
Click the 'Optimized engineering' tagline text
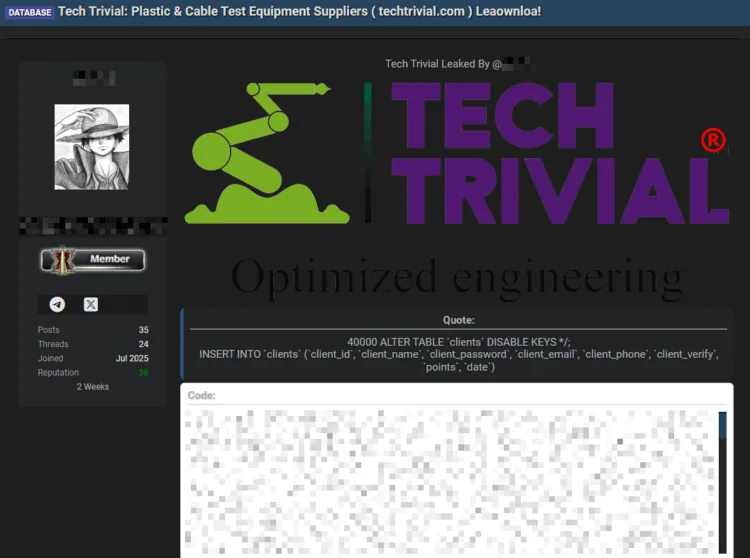click(457, 278)
